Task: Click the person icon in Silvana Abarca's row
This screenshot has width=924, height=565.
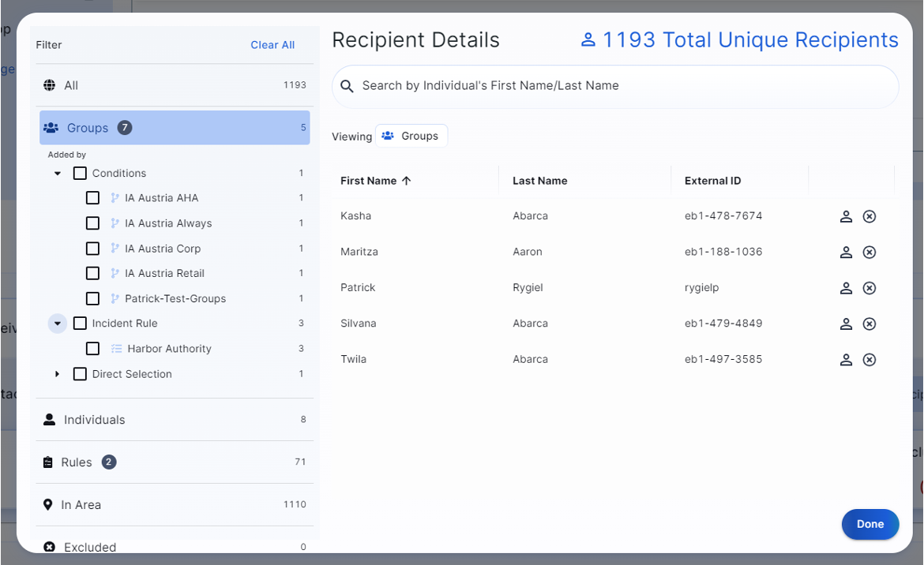Action: pyautogui.click(x=846, y=324)
